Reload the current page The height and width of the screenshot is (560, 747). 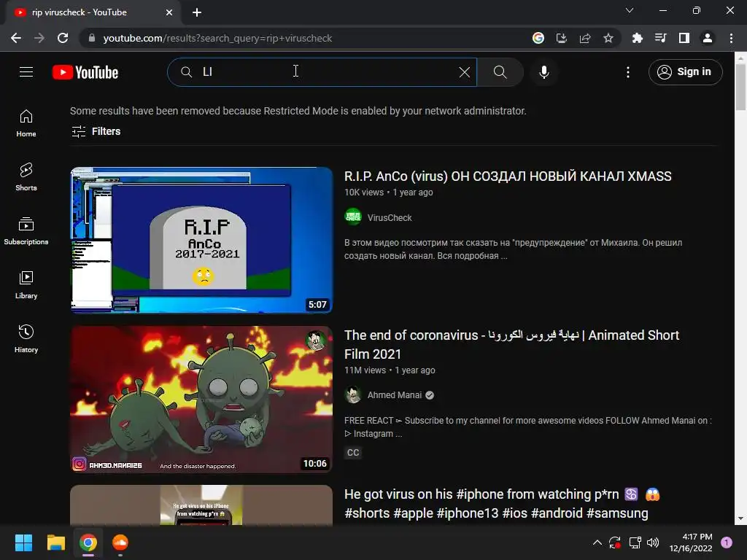coord(63,38)
